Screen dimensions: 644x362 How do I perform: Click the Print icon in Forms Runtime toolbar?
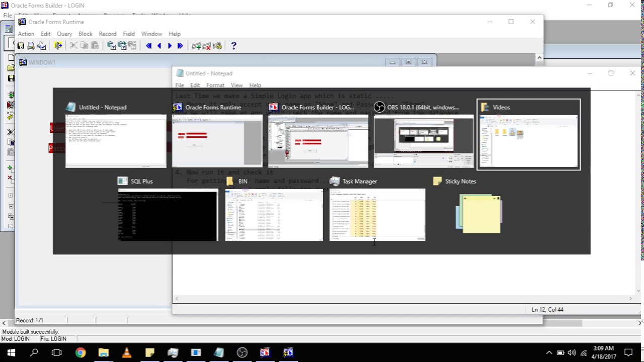(x=31, y=46)
